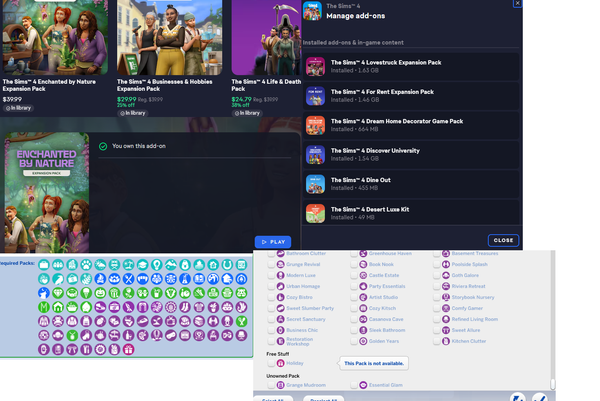Check the Poolside Splash pack

pos(437,264)
